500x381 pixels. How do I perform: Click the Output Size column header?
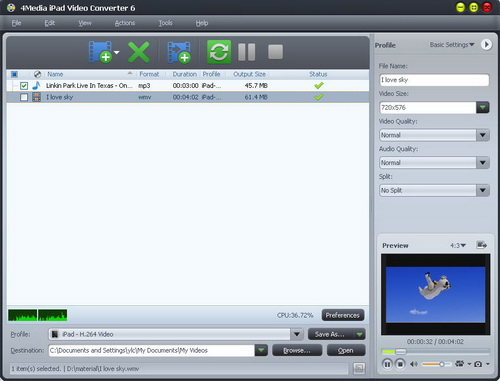(249, 74)
